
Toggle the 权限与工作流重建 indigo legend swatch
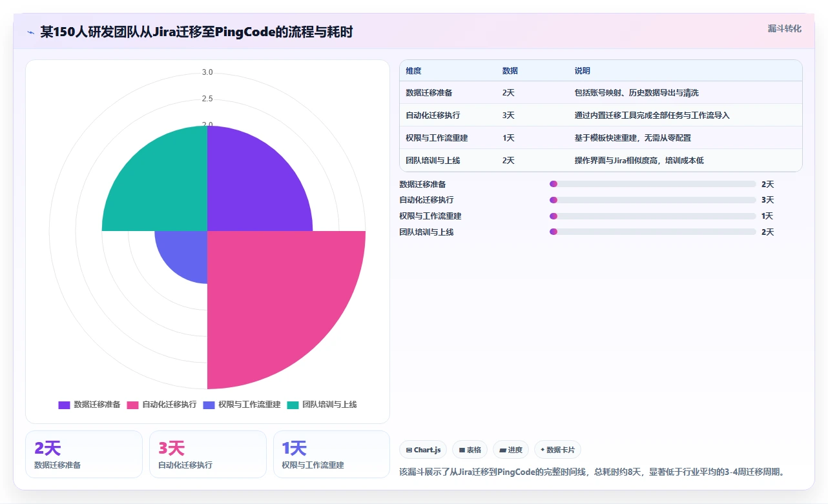(209, 405)
